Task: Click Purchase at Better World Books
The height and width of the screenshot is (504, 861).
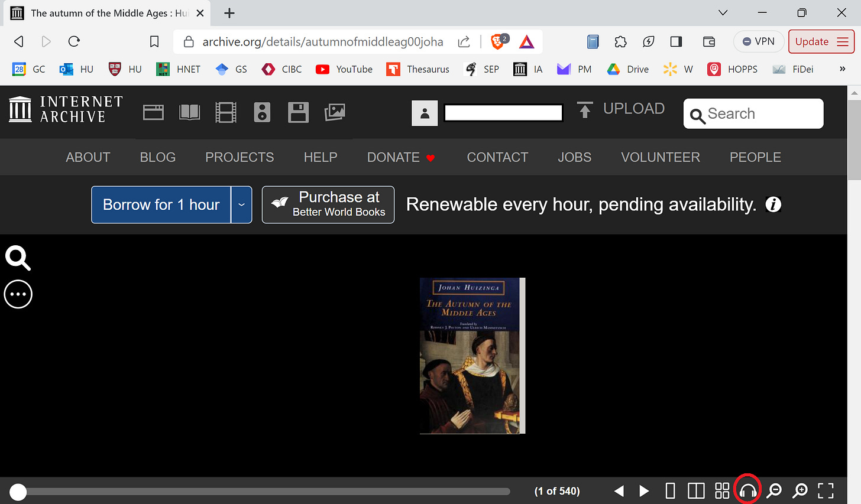Action: click(328, 204)
